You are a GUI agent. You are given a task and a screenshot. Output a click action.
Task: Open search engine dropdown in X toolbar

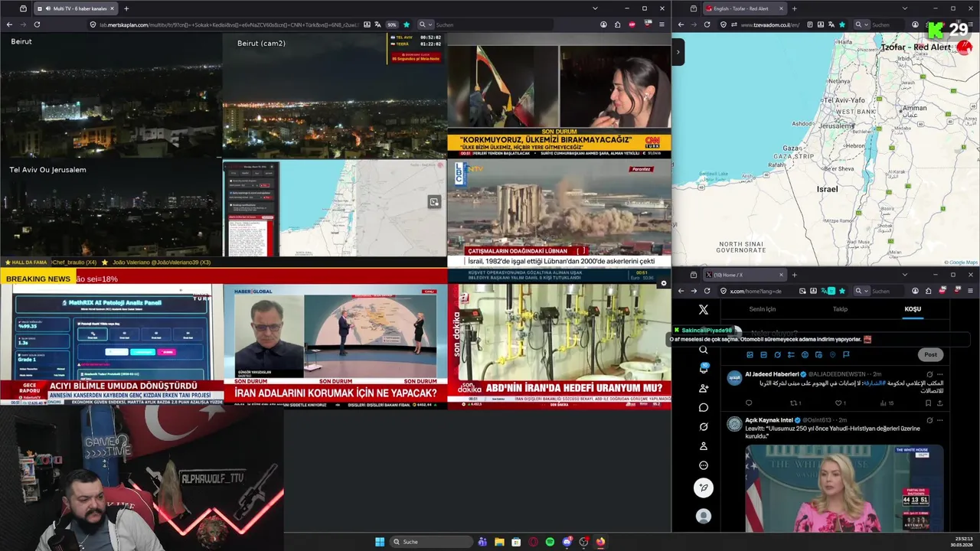pyautogui.click(x=861, y=291)
